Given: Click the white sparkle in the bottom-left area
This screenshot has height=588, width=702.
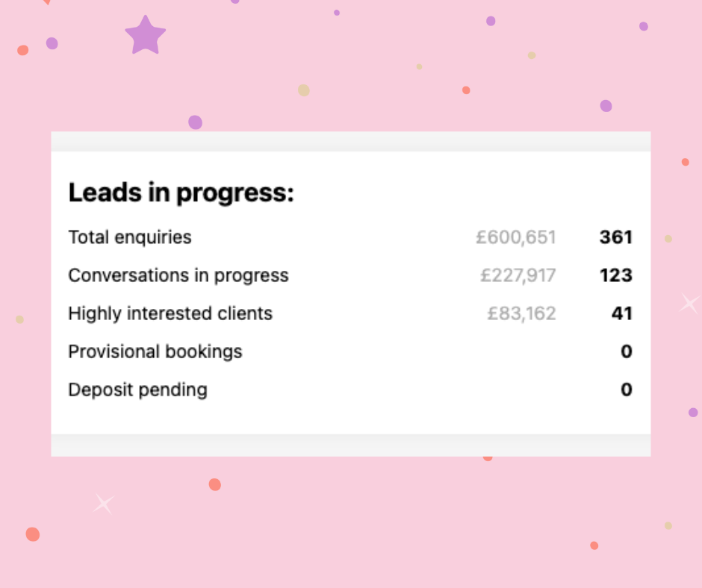Looking at the screenshot, I should (x=104, y=504).
